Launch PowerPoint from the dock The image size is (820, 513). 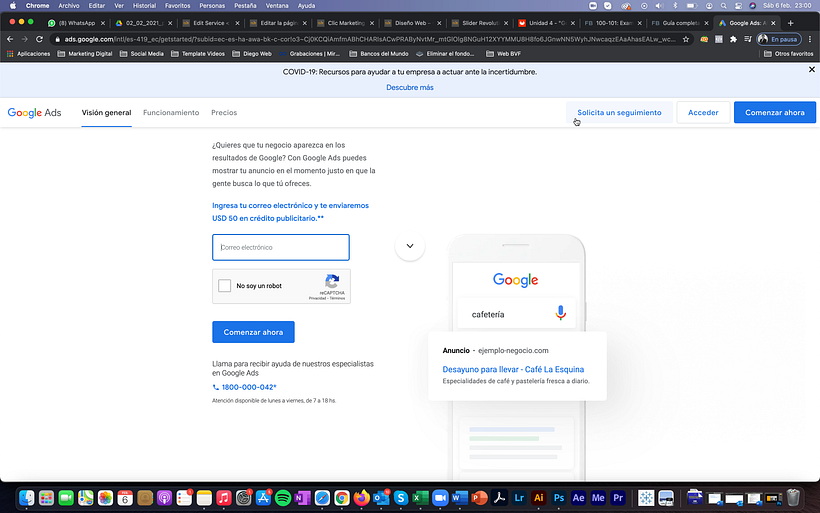coord(480,498)
